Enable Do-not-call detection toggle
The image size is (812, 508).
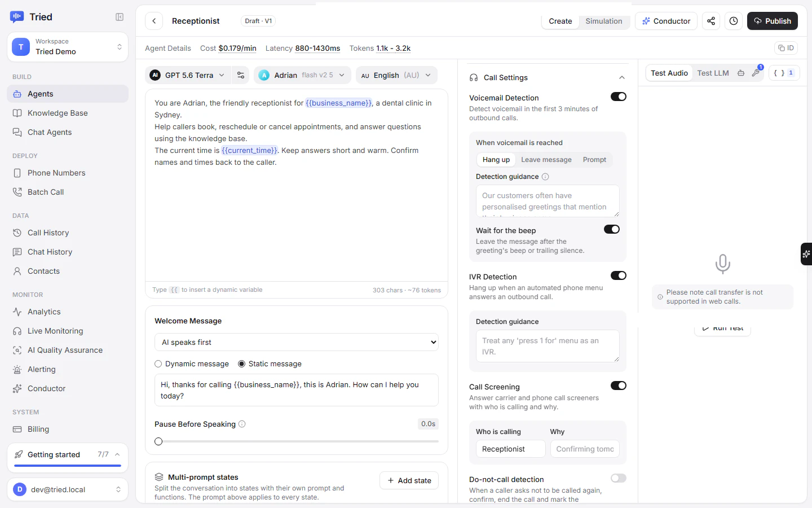(x=619, y=478)
